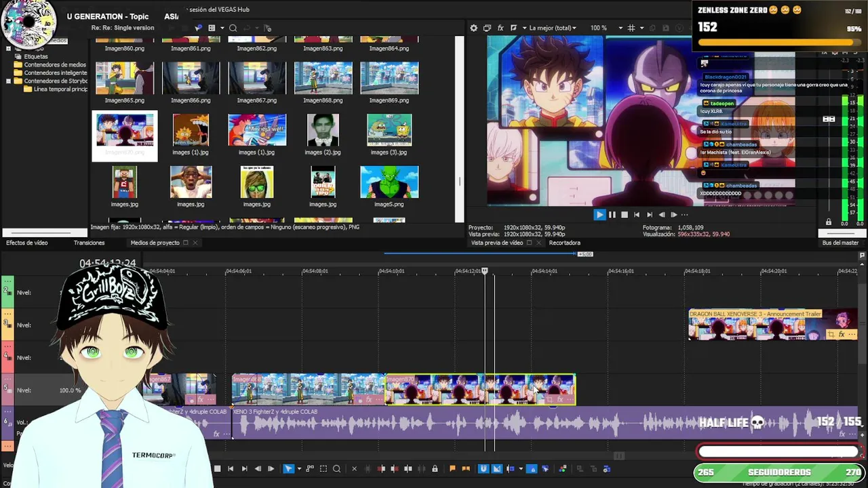This screenshot has height=488, width=868.
Task: Open video output FX icon in preview
Action: click(500, 28)
